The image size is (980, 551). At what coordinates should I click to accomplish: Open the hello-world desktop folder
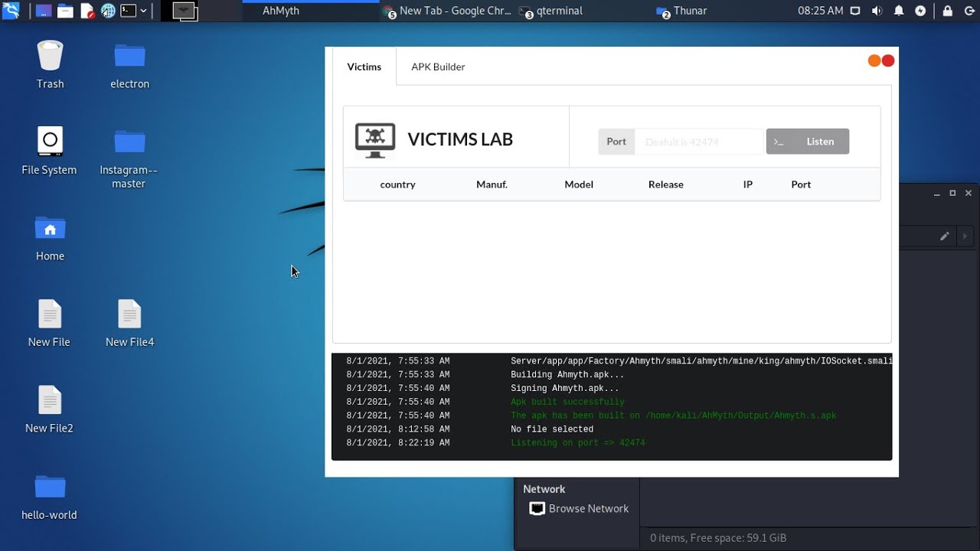point(50,495)
